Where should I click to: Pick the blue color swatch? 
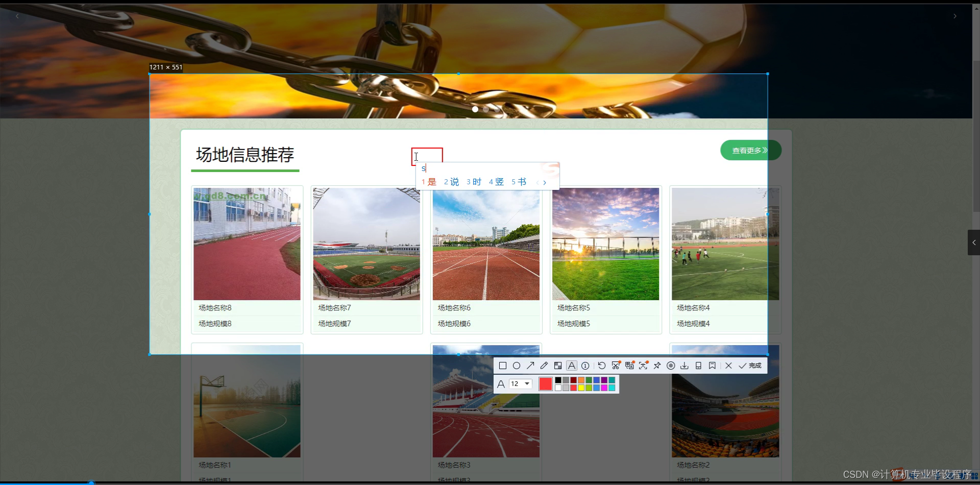[596, 380]
